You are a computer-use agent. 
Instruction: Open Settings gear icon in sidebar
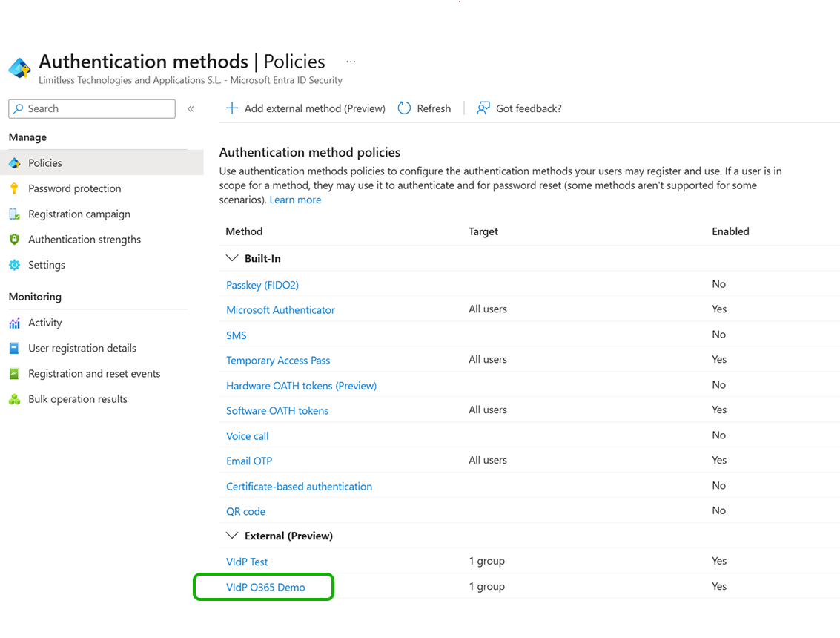point(15,265)
